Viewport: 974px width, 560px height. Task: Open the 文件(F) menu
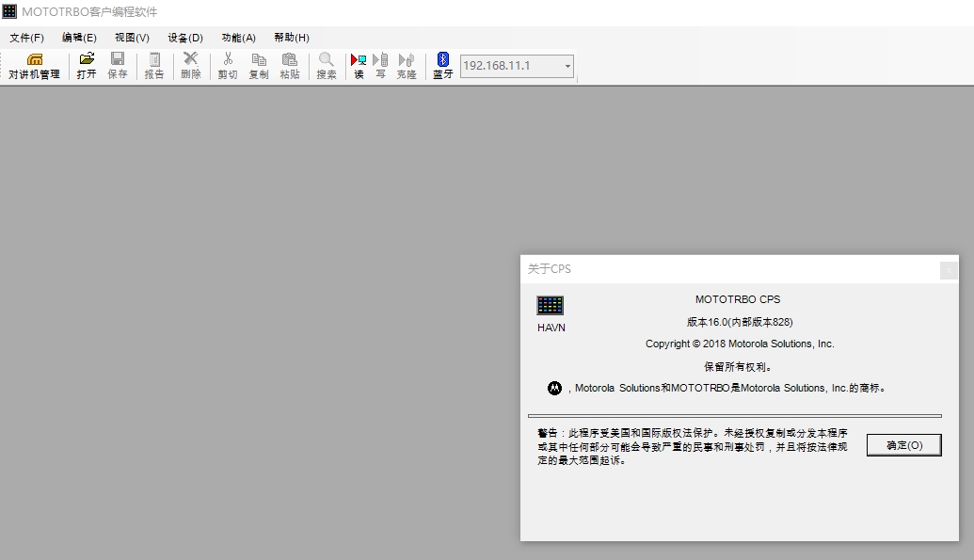[26, 38]
